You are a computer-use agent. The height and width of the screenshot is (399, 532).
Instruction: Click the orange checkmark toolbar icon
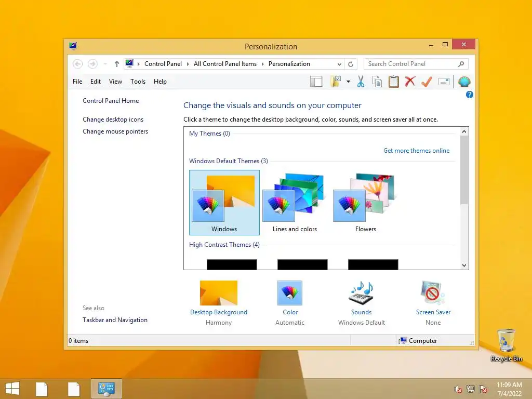point(427,82)
